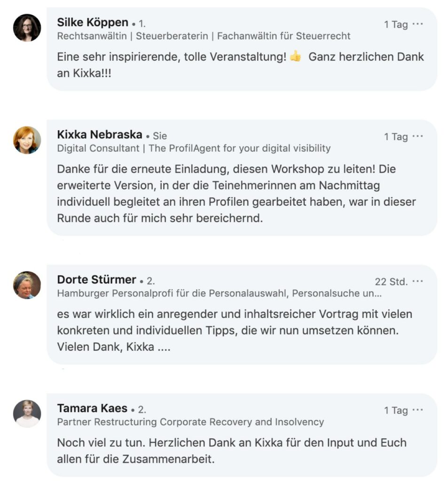The height and width of the screenshot is (481, 448).
Task: Click the 22 Std. timestamp
Action: [391, 282]
